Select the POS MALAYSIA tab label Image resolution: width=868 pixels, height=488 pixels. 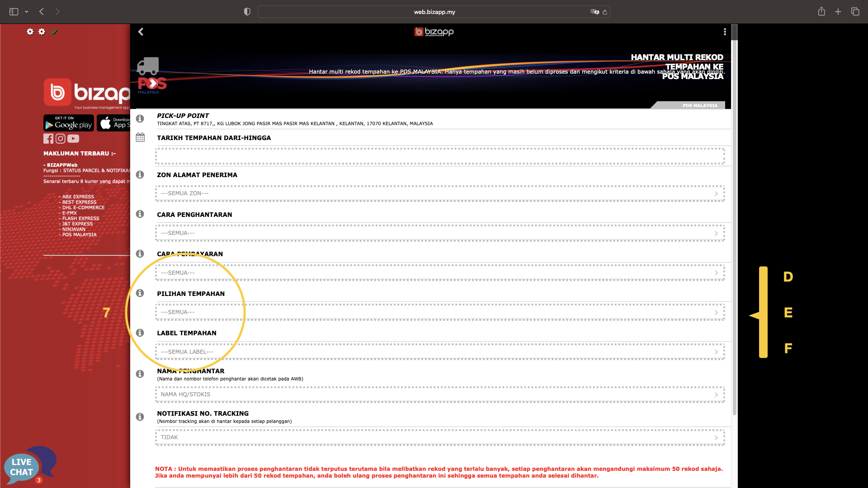pos(700,106)
